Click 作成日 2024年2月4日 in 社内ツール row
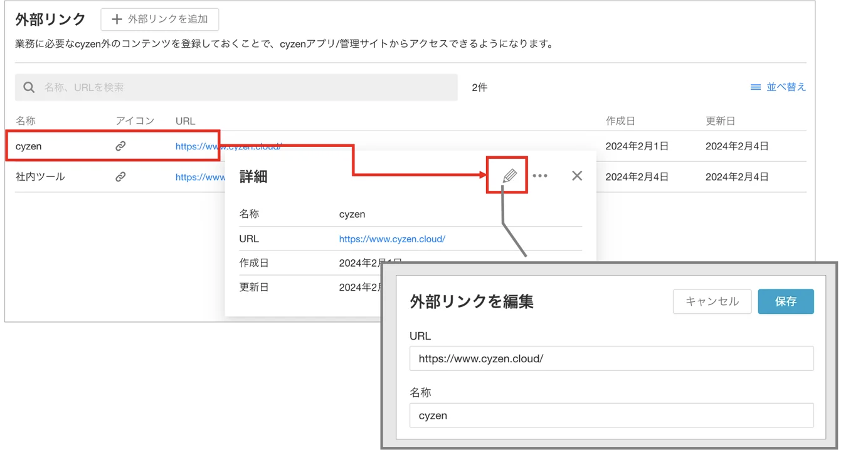Viewport: 868px width, 462px height. point(637,177)
